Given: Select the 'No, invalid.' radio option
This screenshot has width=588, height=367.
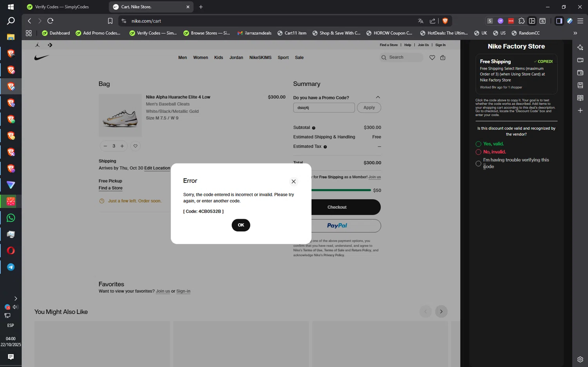Looking at the screenshot, I should [478, 152].
